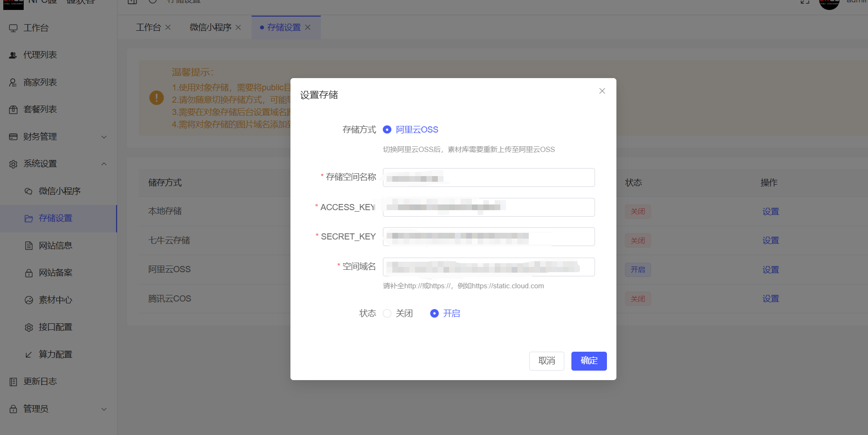Click the 素材中心 icon in sidebar

(x=29, y=300)
